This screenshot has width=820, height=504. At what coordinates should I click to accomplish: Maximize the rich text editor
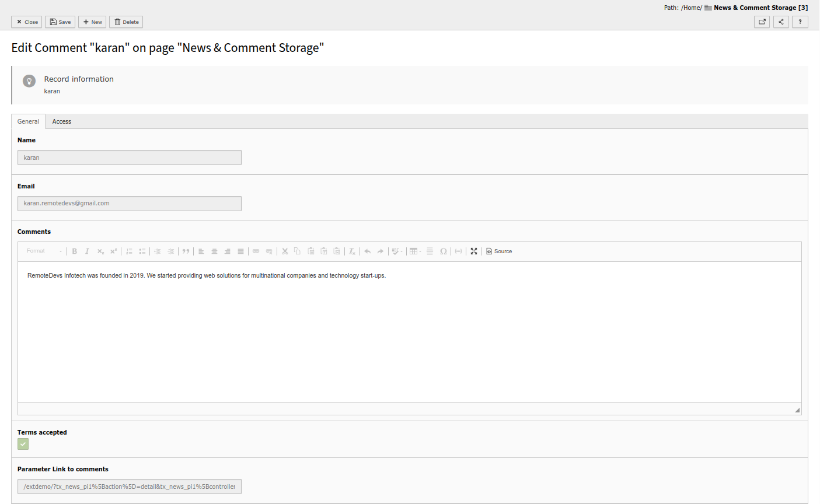[473, 251]
